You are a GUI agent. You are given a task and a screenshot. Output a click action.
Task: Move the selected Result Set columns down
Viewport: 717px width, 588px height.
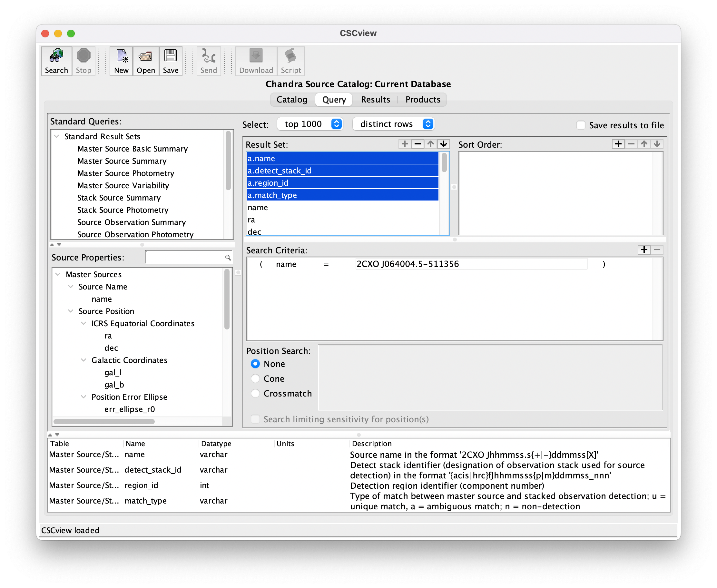(x=443, y=144)
